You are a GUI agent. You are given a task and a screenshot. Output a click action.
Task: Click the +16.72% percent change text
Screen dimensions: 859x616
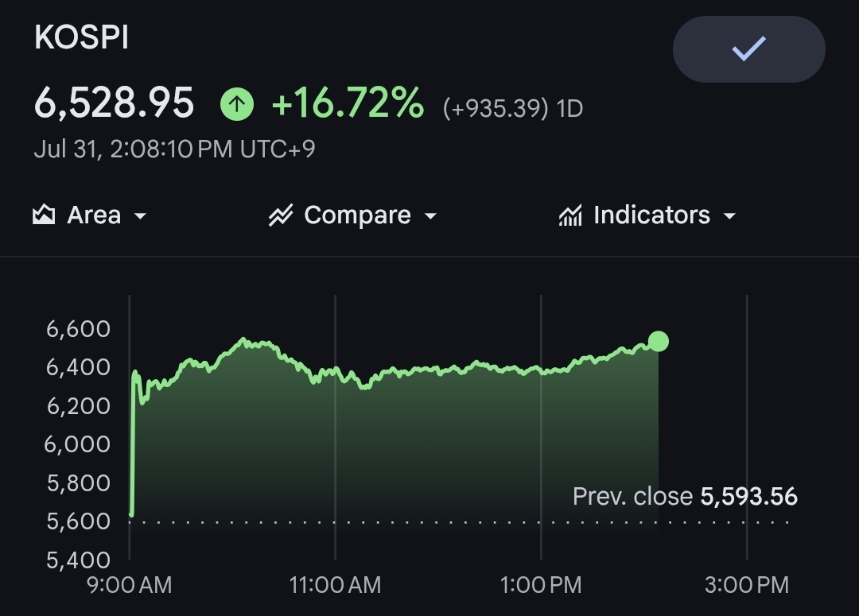coord(348,103)
